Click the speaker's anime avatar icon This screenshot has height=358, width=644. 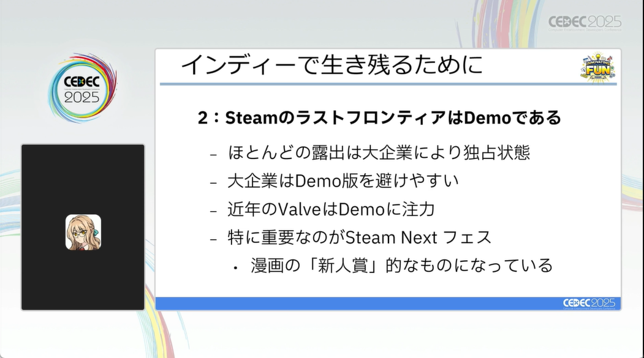pyautogui.click(x=83, y=232)
